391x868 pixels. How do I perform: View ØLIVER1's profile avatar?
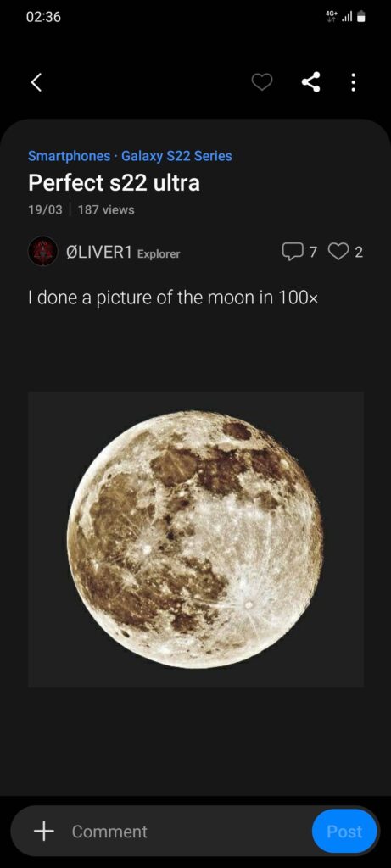42,251
